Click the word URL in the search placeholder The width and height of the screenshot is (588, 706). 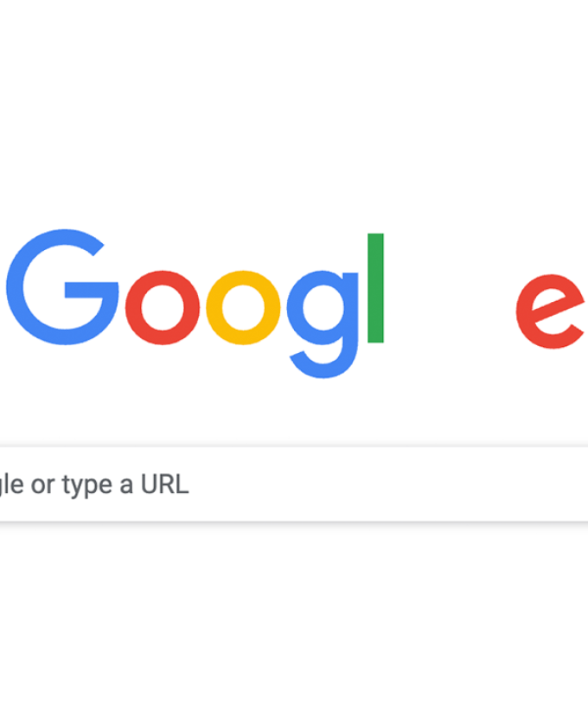164,485
